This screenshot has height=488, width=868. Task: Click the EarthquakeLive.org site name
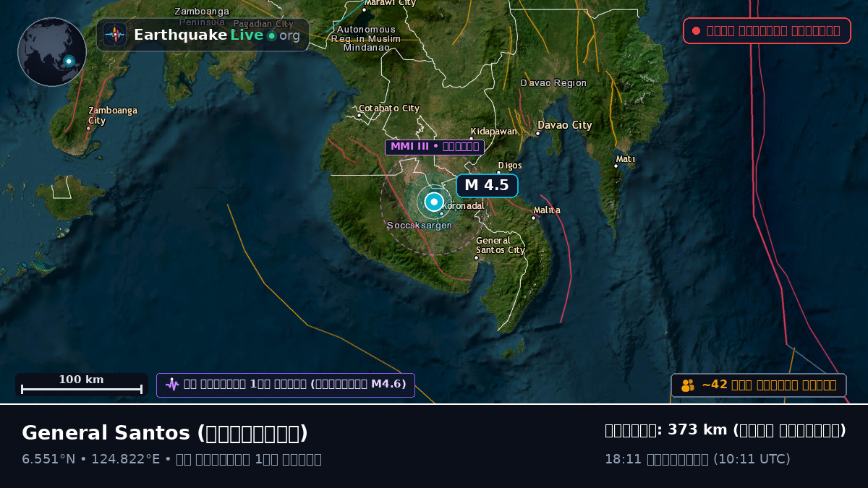[217, 35]
